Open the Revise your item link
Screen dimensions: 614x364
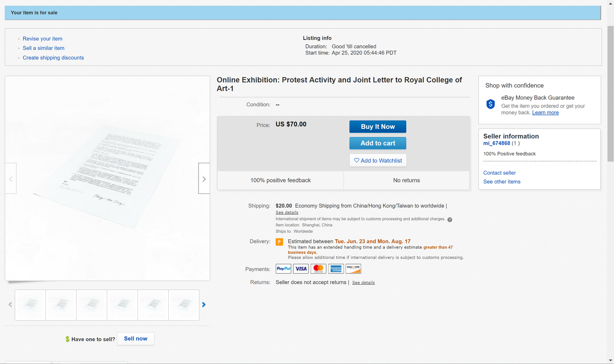point(43,39)
